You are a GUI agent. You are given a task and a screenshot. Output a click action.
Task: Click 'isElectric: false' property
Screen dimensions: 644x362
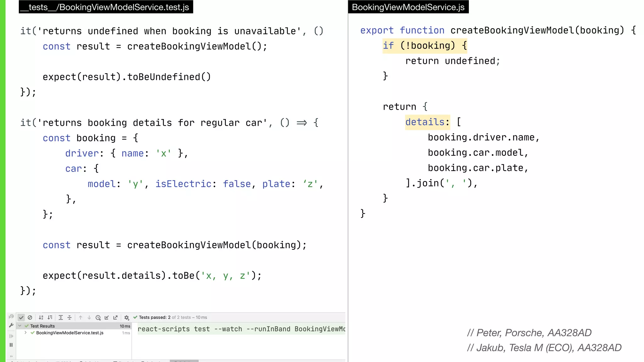203,184
